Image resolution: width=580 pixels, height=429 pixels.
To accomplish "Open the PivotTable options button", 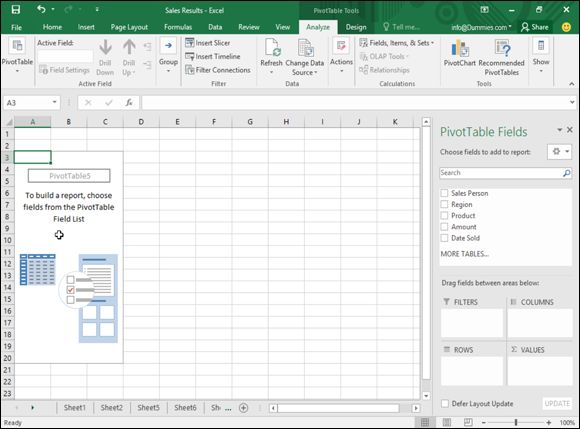I will (17, 55).
